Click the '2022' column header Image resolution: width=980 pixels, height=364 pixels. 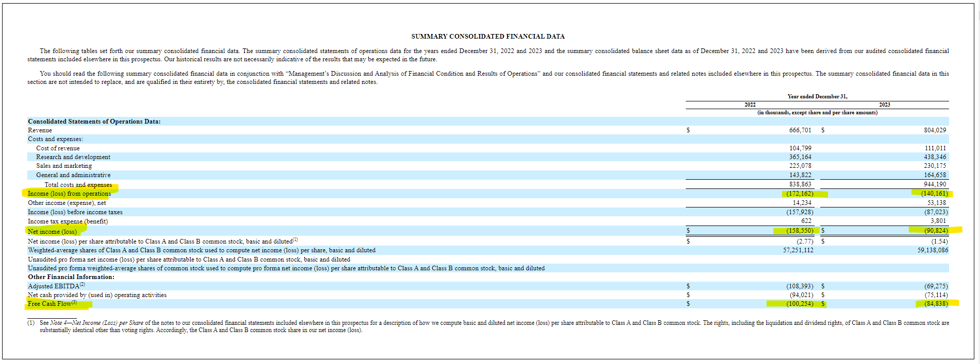(x=750, y=105)
